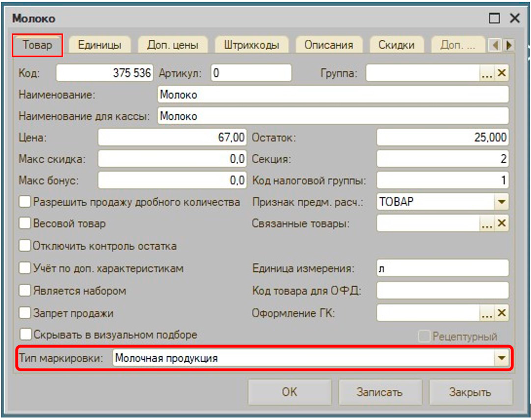
Task: Clear the Группа field with X icon
Action: coord(501,73)
